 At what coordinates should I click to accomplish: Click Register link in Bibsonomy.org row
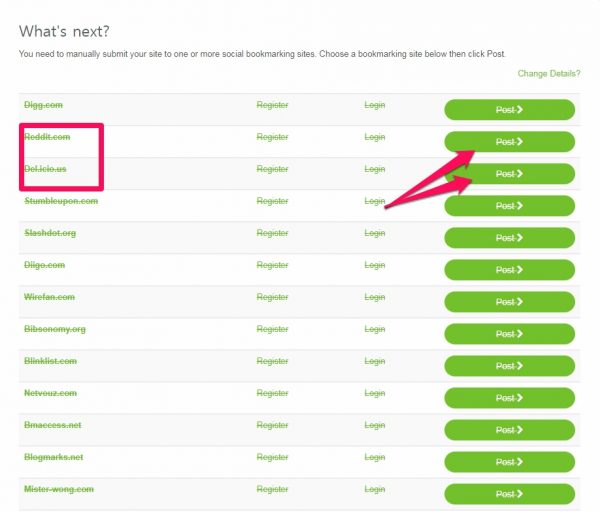[272, 329]
